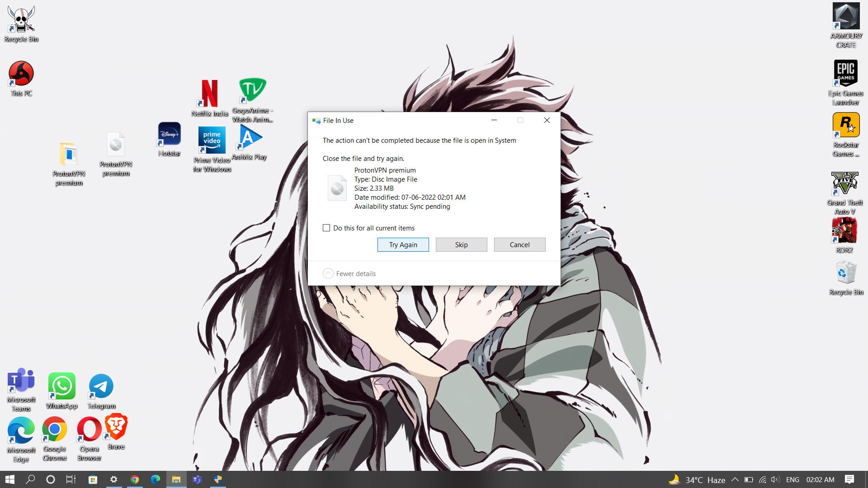Open the notification action center
868x488 pixels.
(x=849, y=479)
